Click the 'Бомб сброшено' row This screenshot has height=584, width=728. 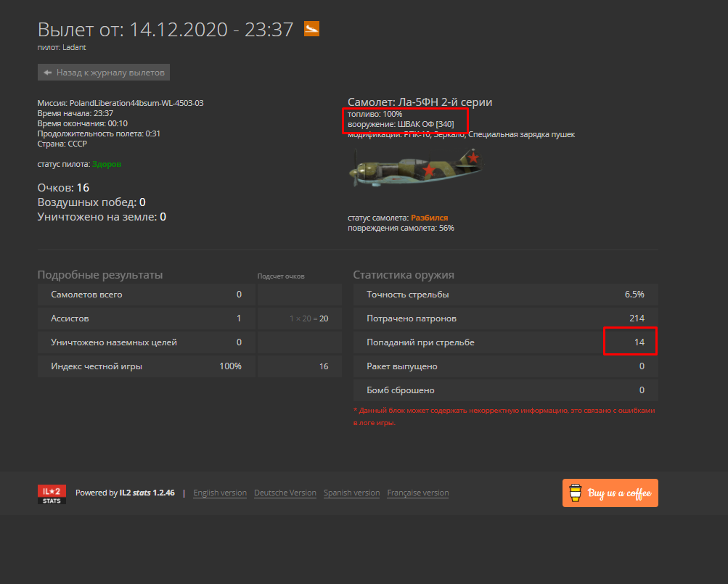pos(506,390)
